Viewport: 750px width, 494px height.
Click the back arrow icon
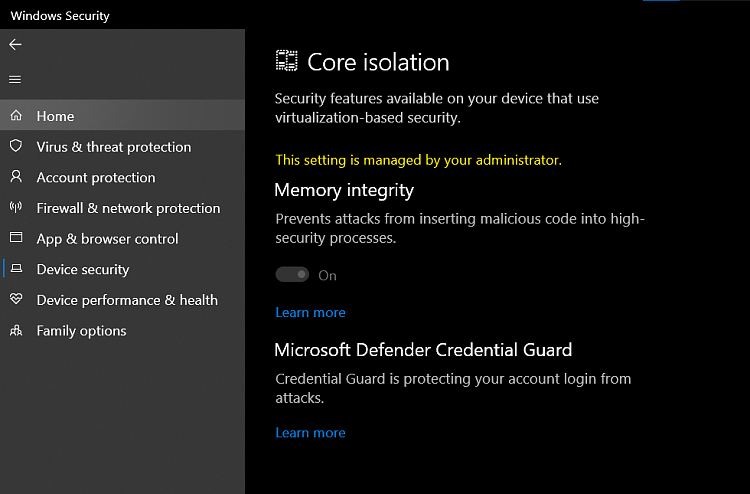tap(15, 44)
